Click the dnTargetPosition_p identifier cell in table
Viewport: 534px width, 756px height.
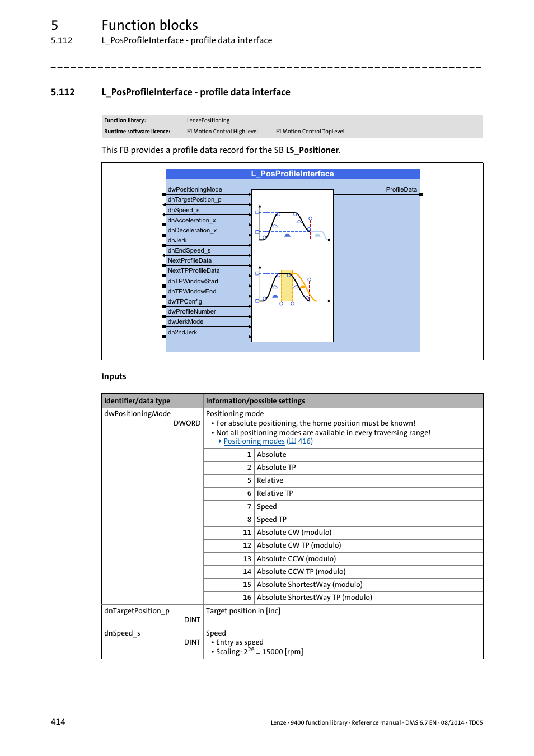coord(137,611)
